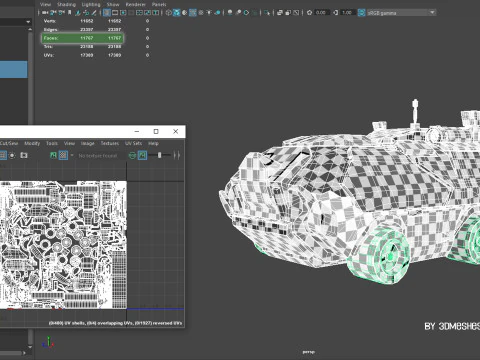Click the exposure value field showing 0.00
Viewport: 480px width, 360px height.
pyautogui.click(x=322, y=13)
